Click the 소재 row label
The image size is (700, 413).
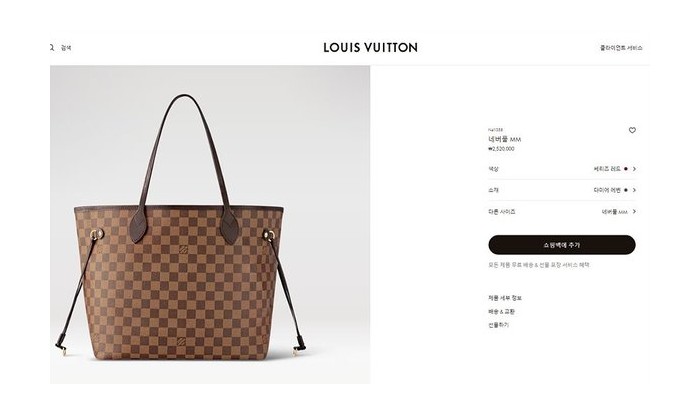tap(493, 190)
